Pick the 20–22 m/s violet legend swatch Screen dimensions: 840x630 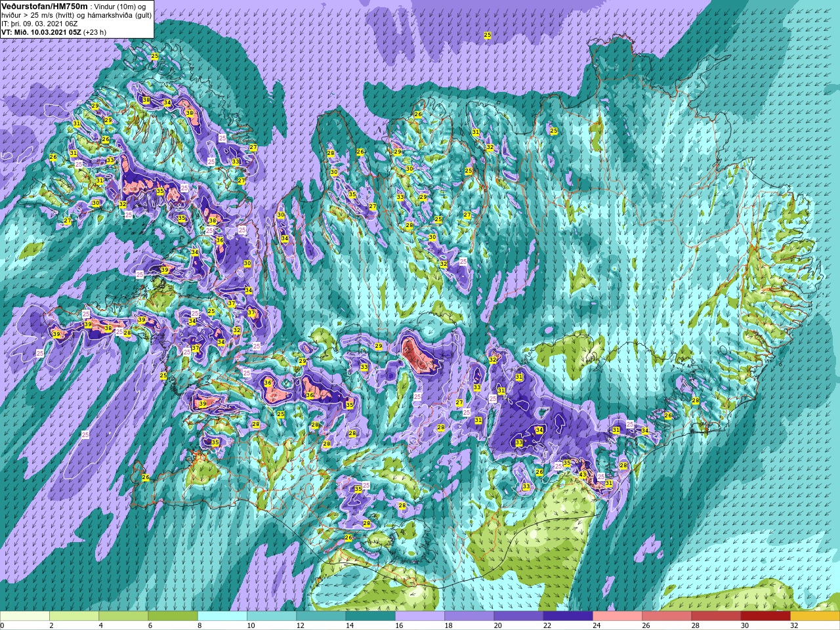point(519,616)
